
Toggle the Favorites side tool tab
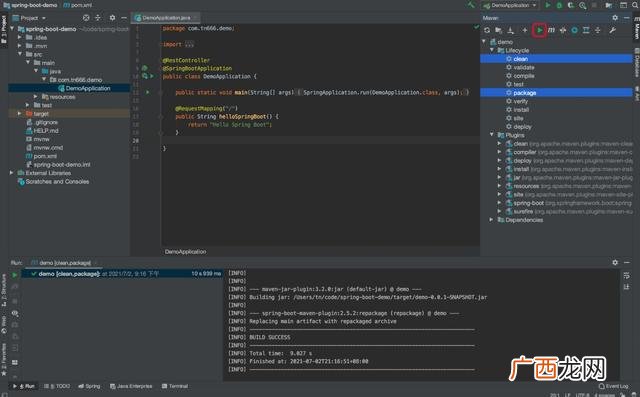(x=4, y=360)
